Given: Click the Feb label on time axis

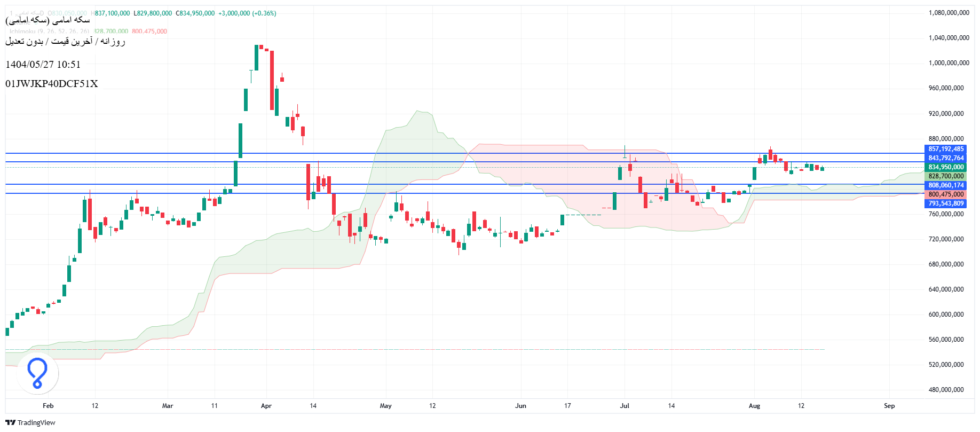Looking at the screenshot, I should click(48, 406).
